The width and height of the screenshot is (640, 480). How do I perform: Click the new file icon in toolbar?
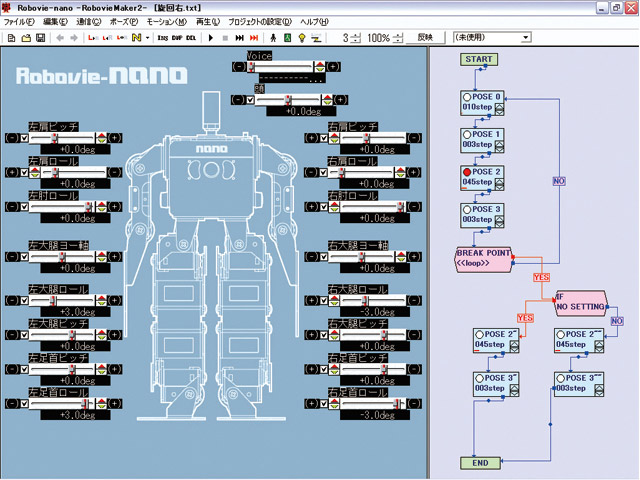pos(11,37)
